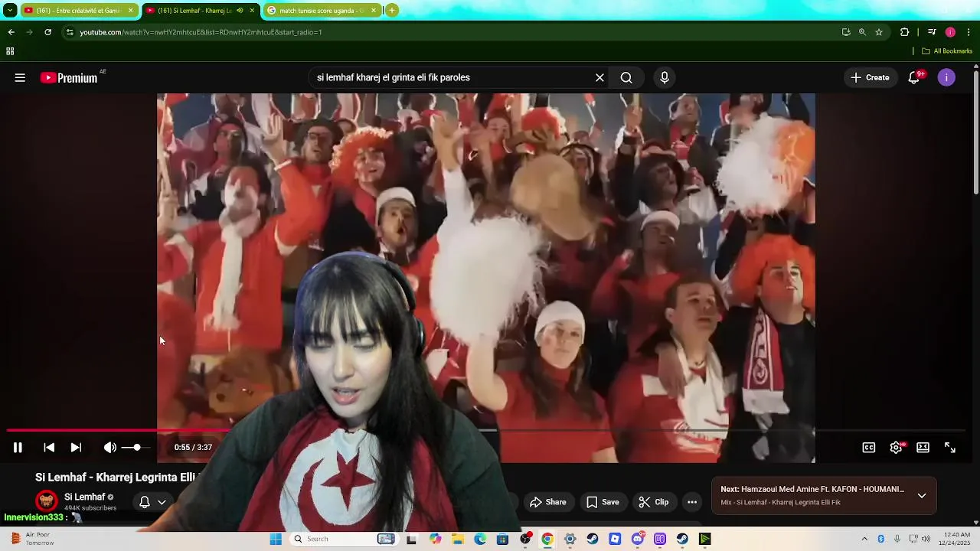Click the Next: Hamzaoui Med Amine playlist bar
The height and width of the screenshot is (551, 980).
coord(824,495)
